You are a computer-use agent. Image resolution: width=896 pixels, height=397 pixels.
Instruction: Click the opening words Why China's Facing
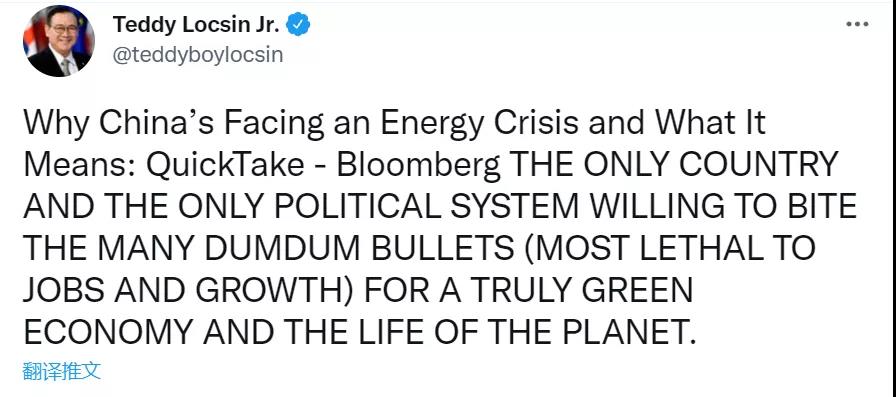pyautogui.click(x=174, y=124)
